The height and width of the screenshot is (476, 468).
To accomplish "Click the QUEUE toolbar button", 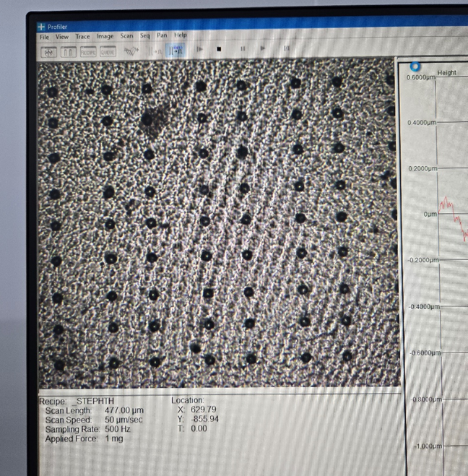I will pos(107,51).
